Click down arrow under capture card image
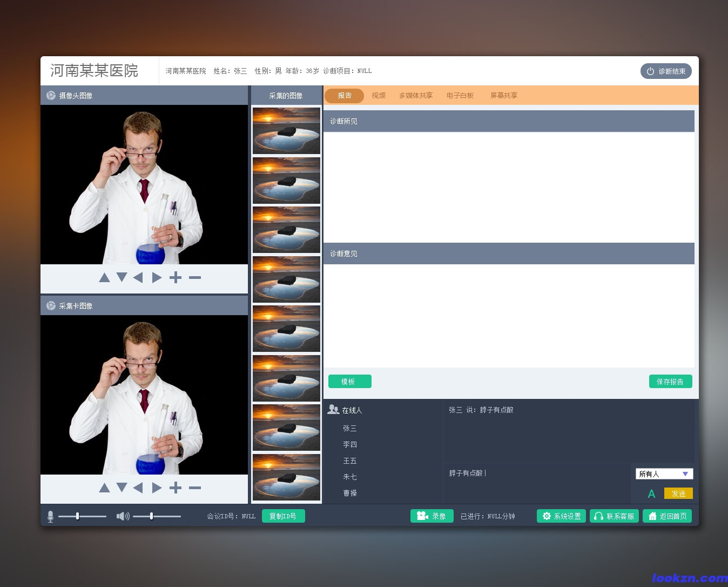728x587 pixels. click(122, 488)
